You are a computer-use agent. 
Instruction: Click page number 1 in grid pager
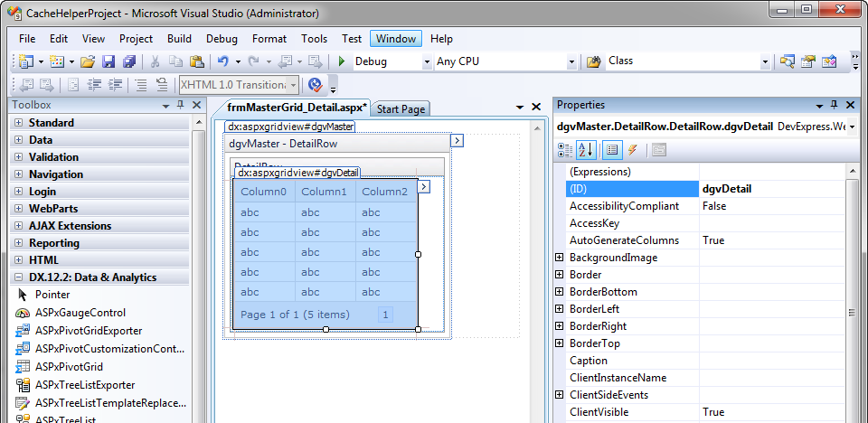point(386,315)
